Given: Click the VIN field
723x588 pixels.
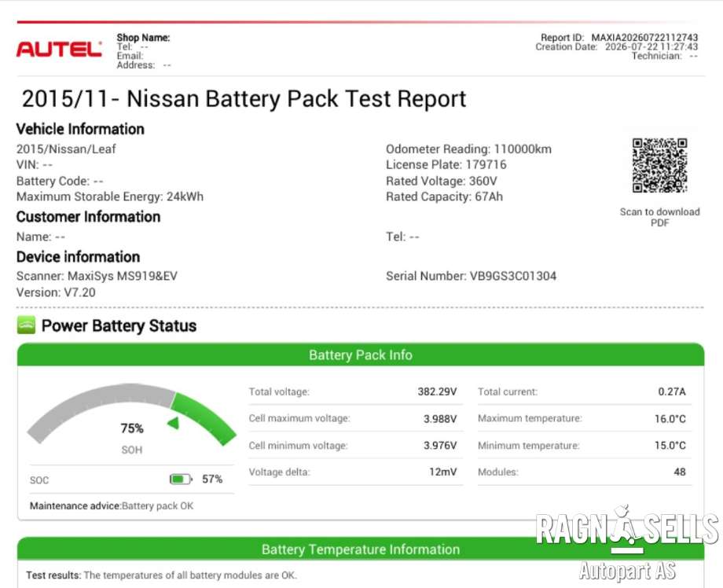Looking at the screenshot, I should (35, 164).
